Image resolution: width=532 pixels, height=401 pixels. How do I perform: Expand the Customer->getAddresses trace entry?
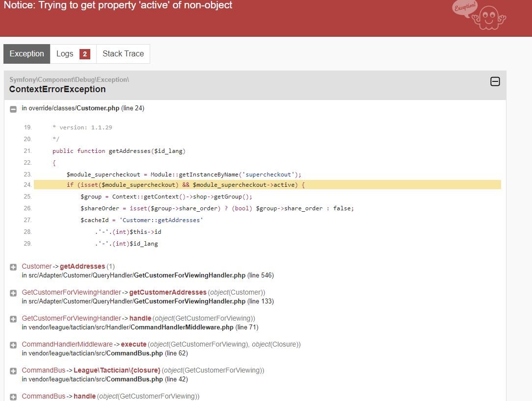[13, 267]
